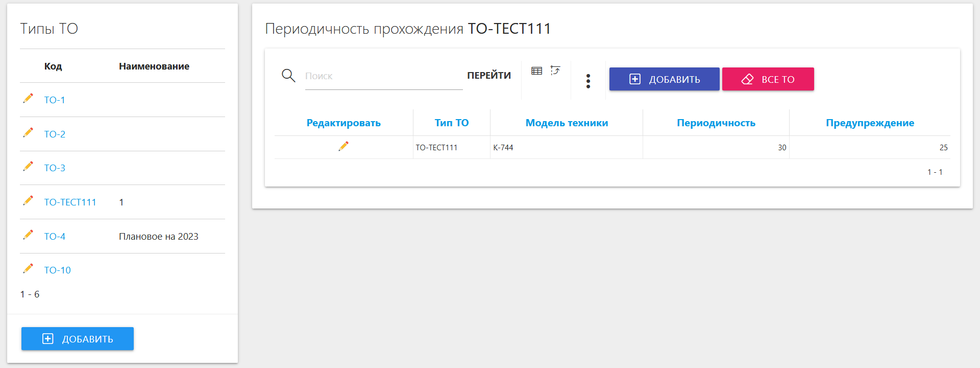Viewport: 980px width, 368px height.
Task: Edit ТО-2 using its pencil icon
Action: [28, 132]
